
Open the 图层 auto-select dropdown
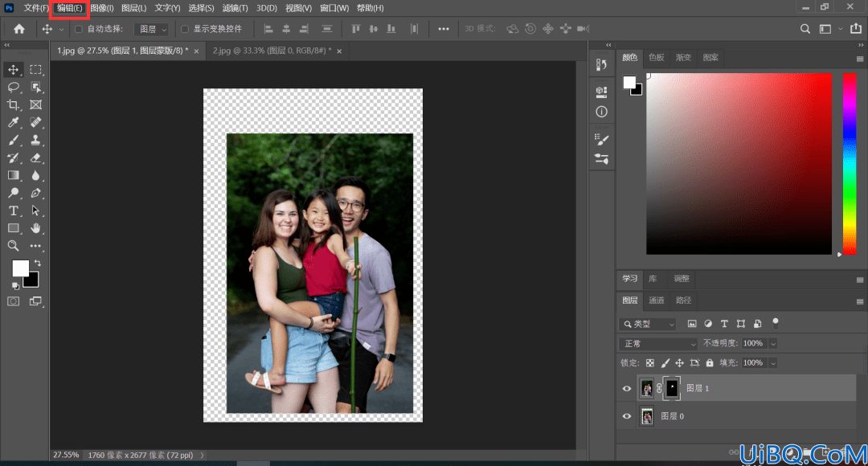click(152, 29)
